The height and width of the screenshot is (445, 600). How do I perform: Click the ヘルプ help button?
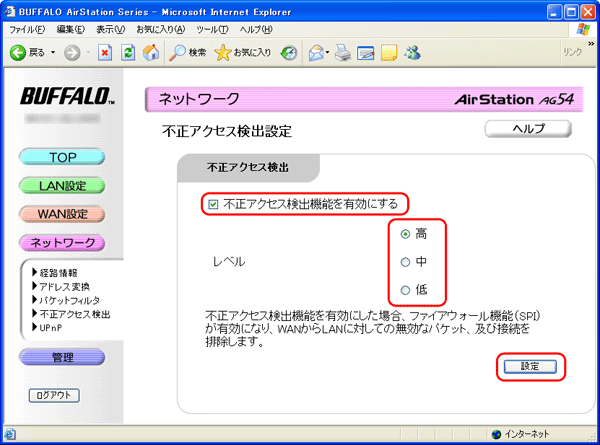coord(527,129)
